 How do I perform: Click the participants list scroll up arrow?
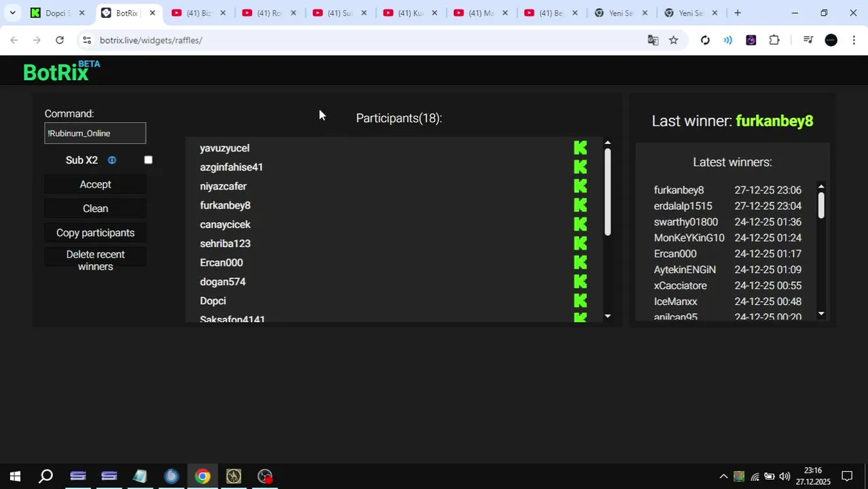(x=608, y=143)
